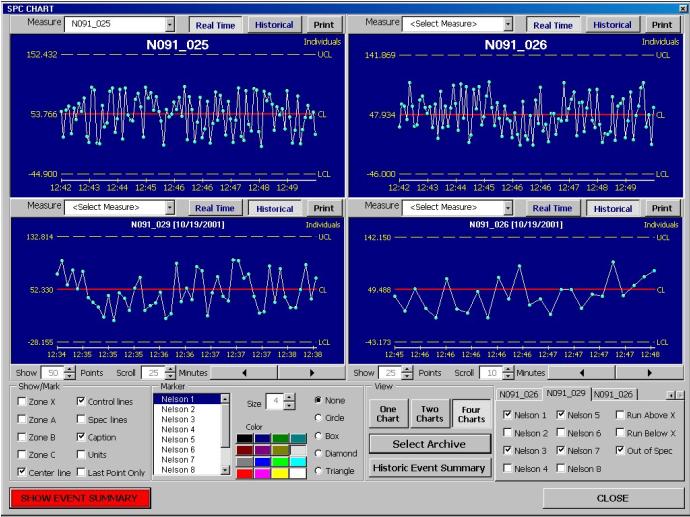
Task: Open the Measure dropdown showing N091_025
Action: click(170, 25)
